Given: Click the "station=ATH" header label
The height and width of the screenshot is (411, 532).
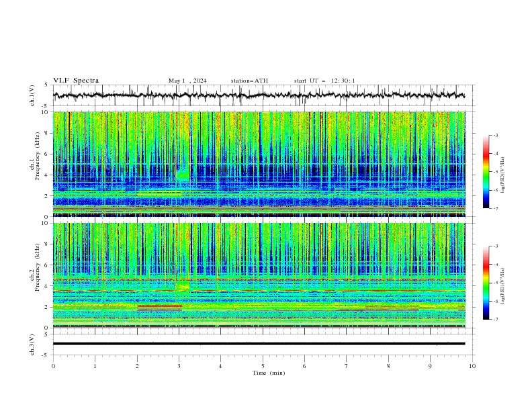Looking at the screenshot, I should (x=249, y=81).
